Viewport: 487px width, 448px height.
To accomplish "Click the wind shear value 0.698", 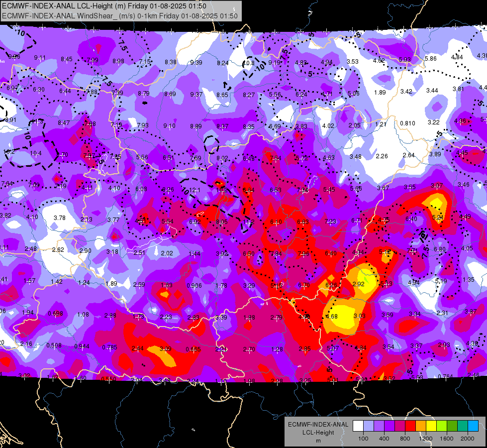I will point(56,314).
